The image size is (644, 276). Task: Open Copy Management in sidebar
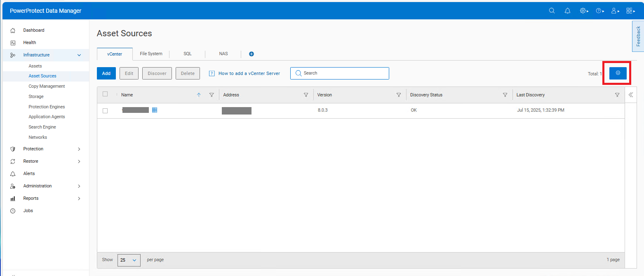coord(47,86)
